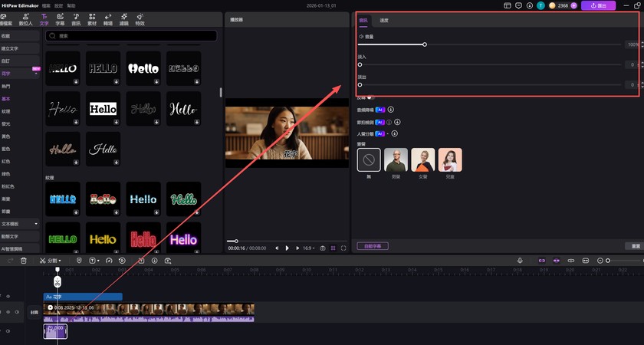Click the trash delete icon in timeline toolbar
The width and height of the screenshot is (644, 345).
tap(23, 261)
